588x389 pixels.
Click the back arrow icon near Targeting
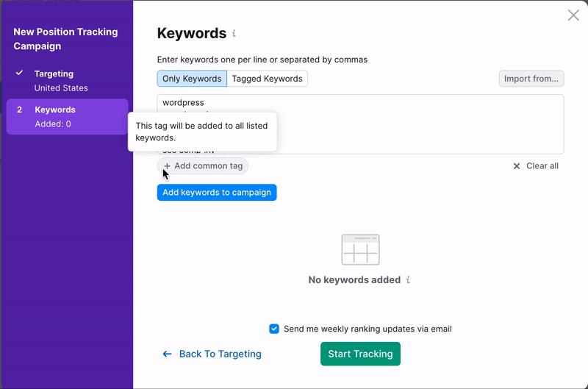coord(167,354)
